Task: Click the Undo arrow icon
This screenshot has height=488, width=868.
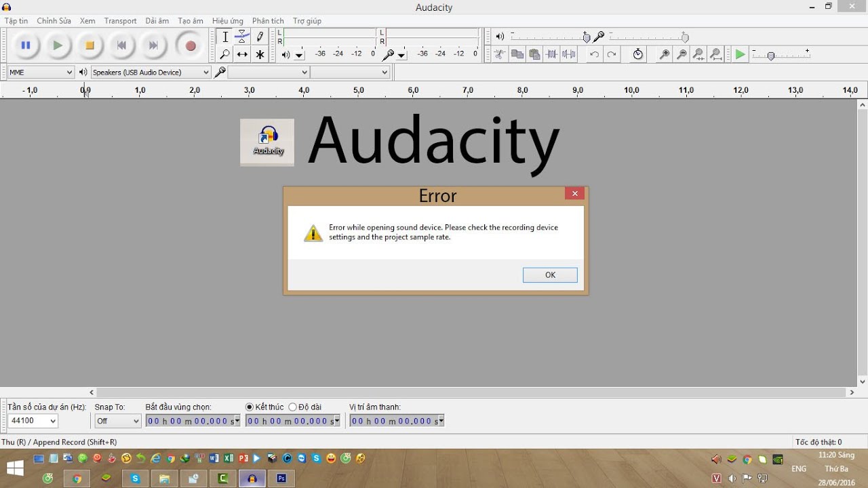Action: [594, 54]
